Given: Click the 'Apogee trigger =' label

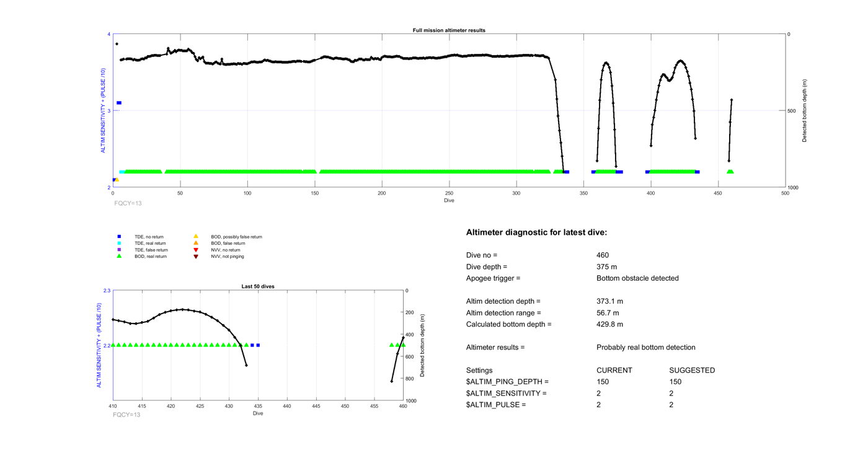Looking at the screenshot, I should pyautogui.click(x=493, y=278).
